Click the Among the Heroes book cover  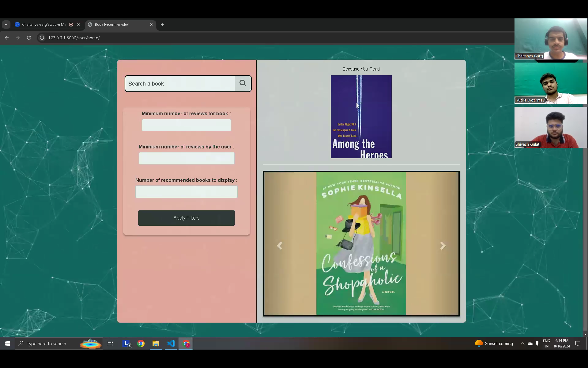click(361, 117)
